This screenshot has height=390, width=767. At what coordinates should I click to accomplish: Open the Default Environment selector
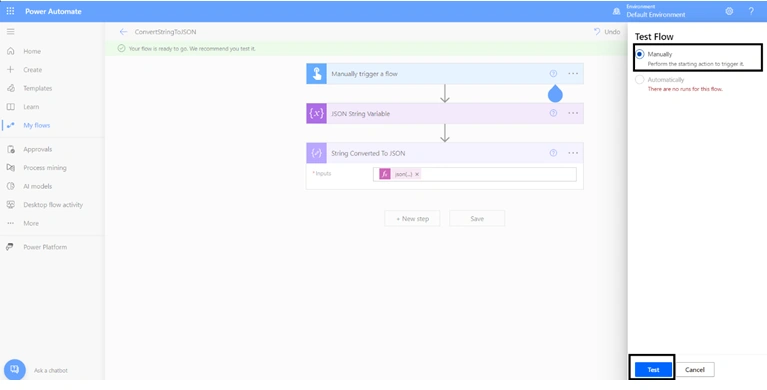(x=655, y=11)
